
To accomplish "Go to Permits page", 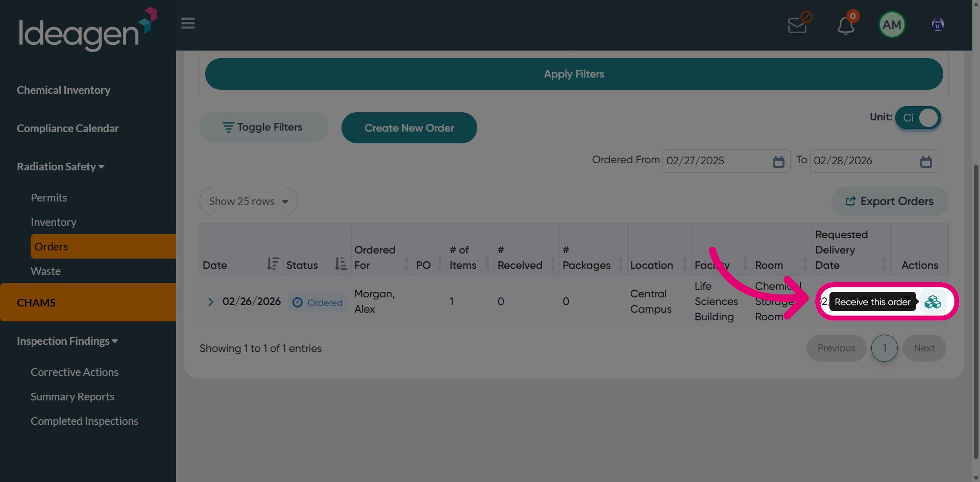I will click(x=48, y=198).
